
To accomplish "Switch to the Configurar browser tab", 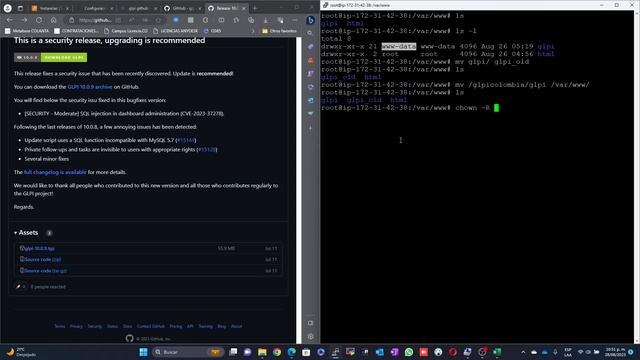I will tap(95, 8).
